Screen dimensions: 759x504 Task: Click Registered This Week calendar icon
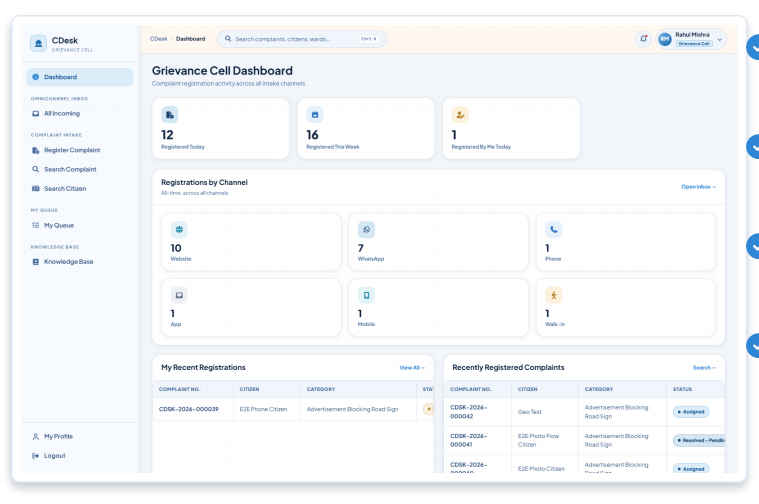[315, 115]
